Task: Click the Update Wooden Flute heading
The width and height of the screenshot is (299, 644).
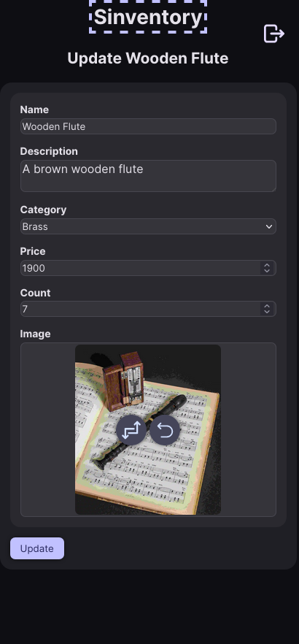Action: point(147,58)
